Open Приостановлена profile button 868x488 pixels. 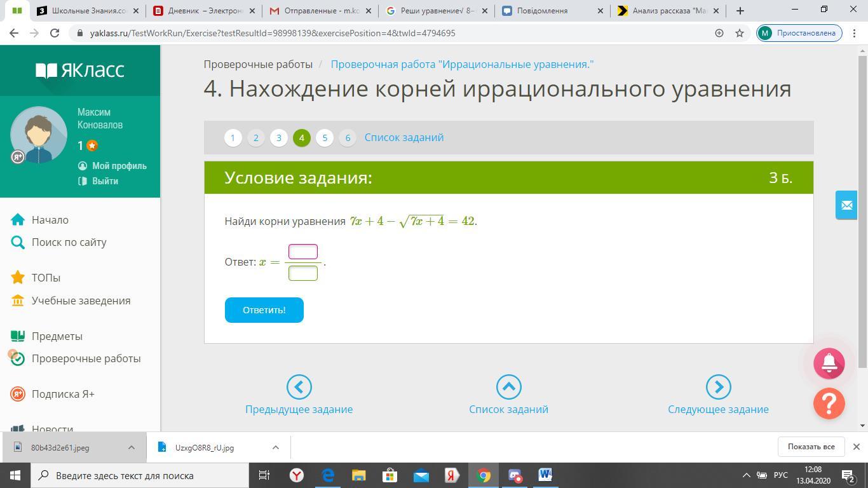[799, 33]
